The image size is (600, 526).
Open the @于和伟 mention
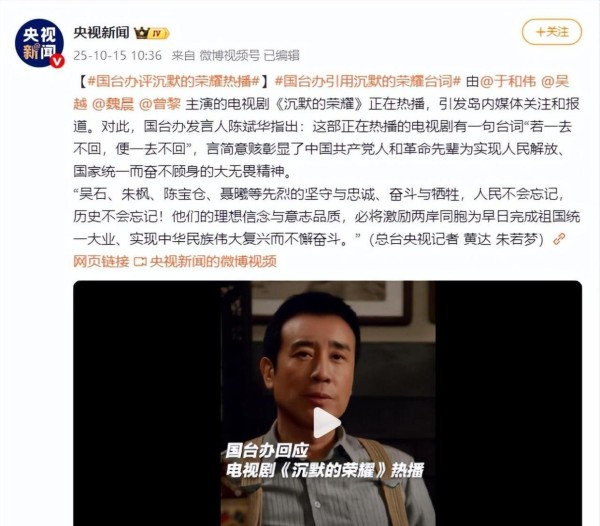(508, 81)
